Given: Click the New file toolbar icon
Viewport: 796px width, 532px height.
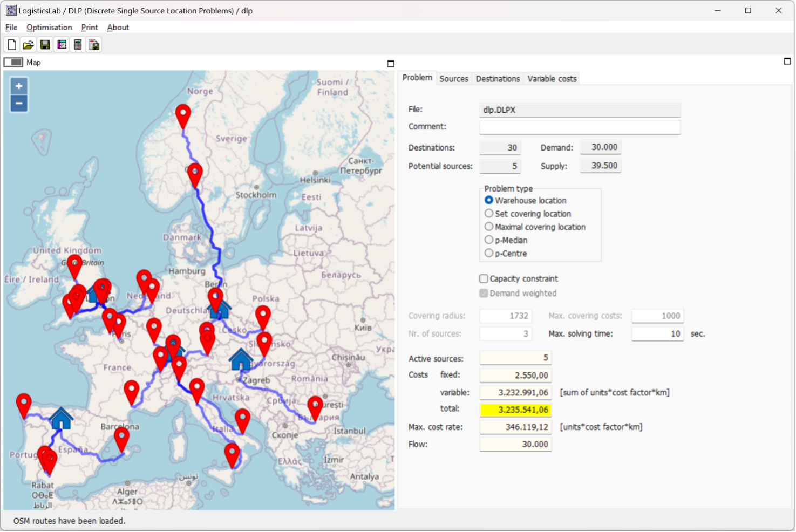Looking at the screenshot, I should [12, 45].
